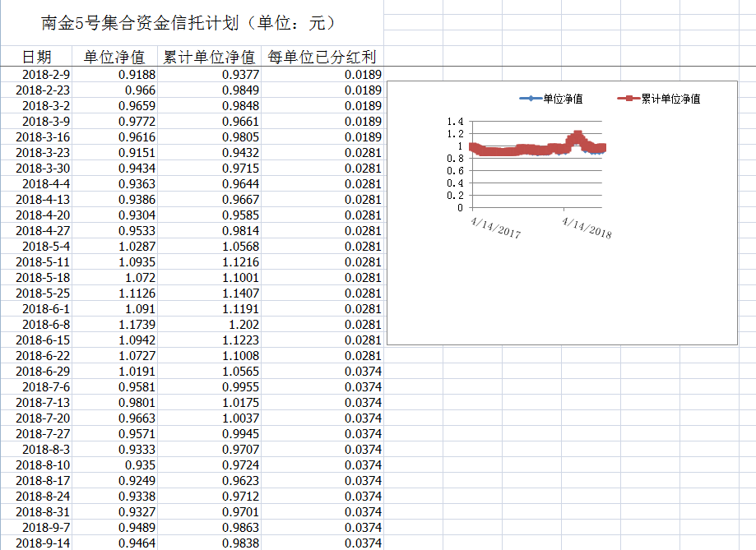Select net value cell 0.9304
Viewport: 756px width, 550px height.
point(114,215)
